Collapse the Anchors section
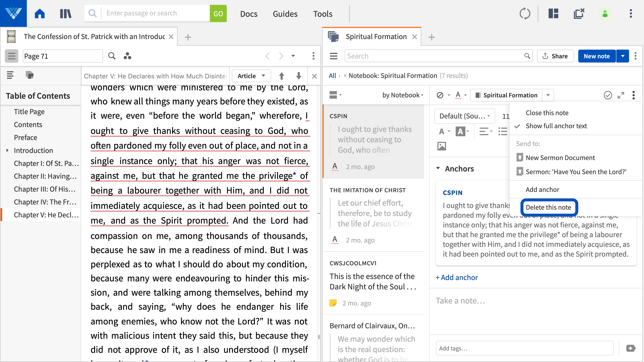The image size is (644, 362). 438,168
